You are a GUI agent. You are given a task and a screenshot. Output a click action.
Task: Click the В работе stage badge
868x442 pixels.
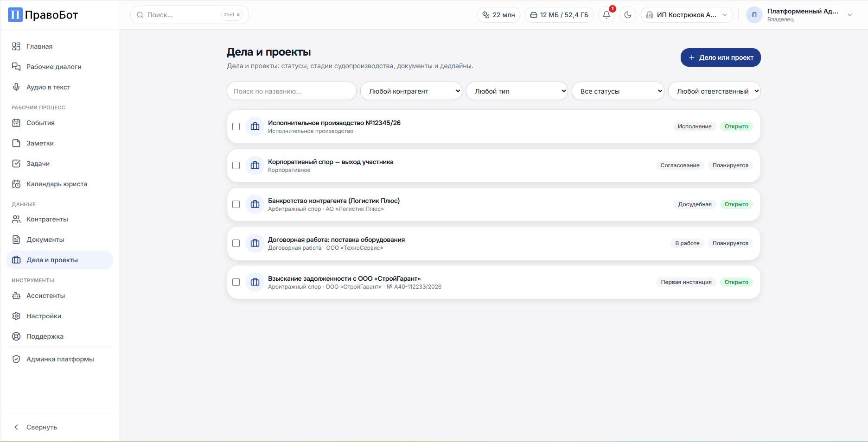point(687,243)
